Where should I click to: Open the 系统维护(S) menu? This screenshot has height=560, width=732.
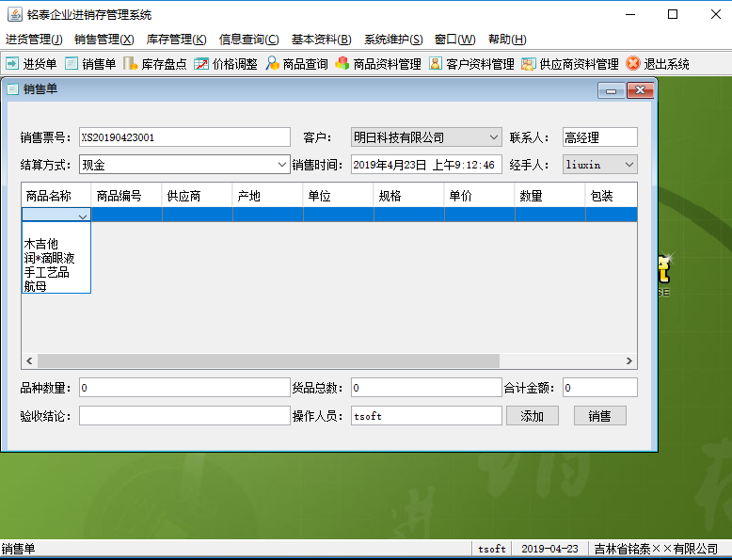pos(393,40)
